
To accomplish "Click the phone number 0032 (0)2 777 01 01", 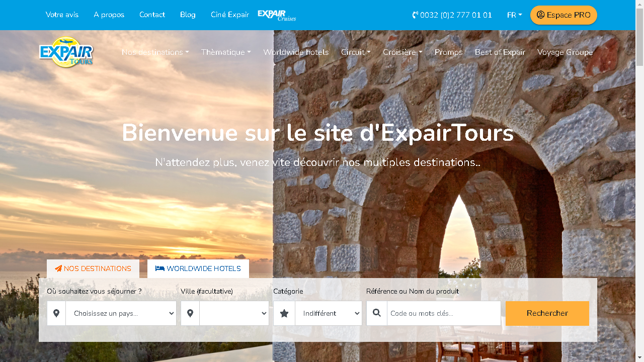I will [452, 15].
